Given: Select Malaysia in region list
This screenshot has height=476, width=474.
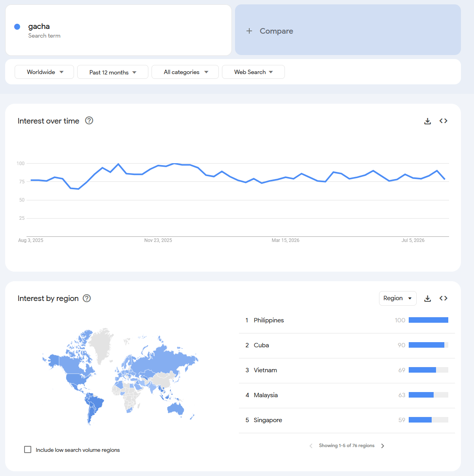Looking at the screenshot, I should point(265,395).
